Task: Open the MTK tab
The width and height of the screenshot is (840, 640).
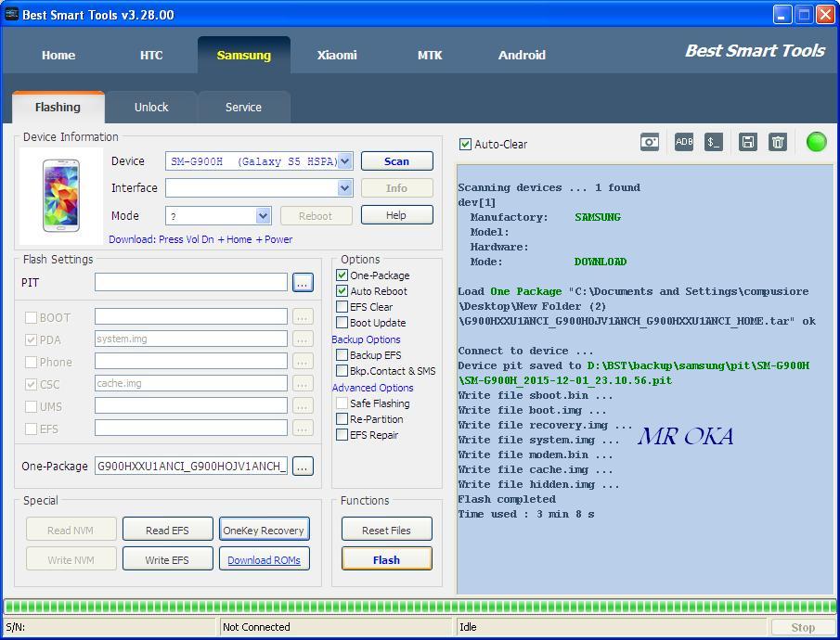Action: pyautogui.click(x=430, y=55)
